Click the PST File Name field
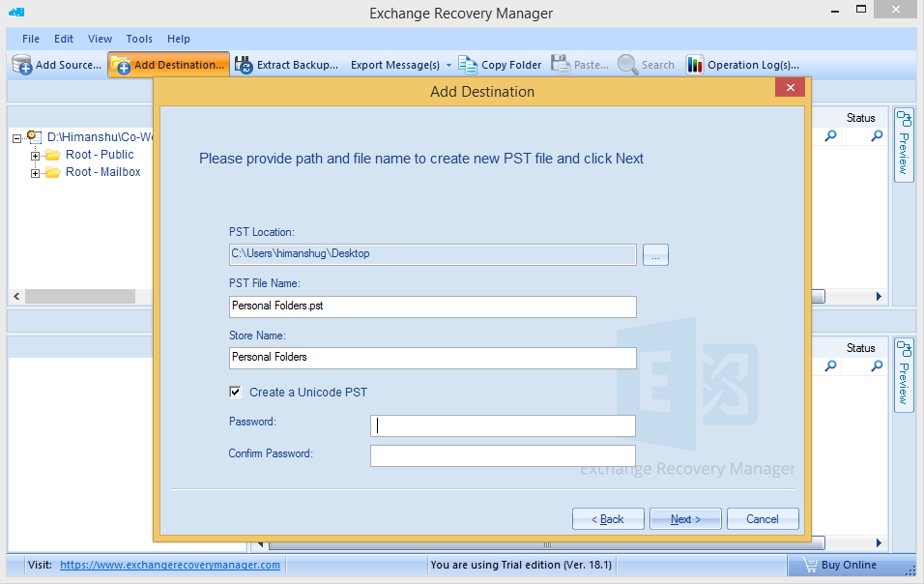 pos(433,307)
